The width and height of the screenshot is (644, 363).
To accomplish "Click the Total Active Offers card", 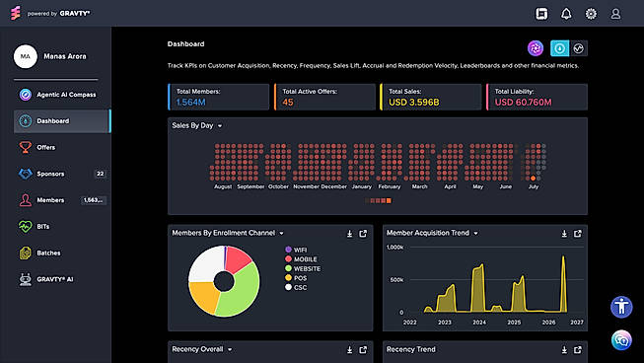I will pyautogui.click(x=324, y=97).
